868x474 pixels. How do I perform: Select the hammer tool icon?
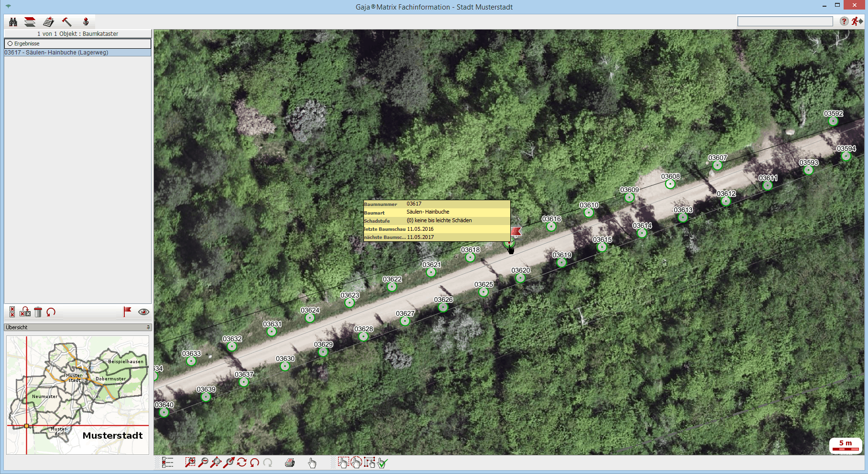[66, 22]
